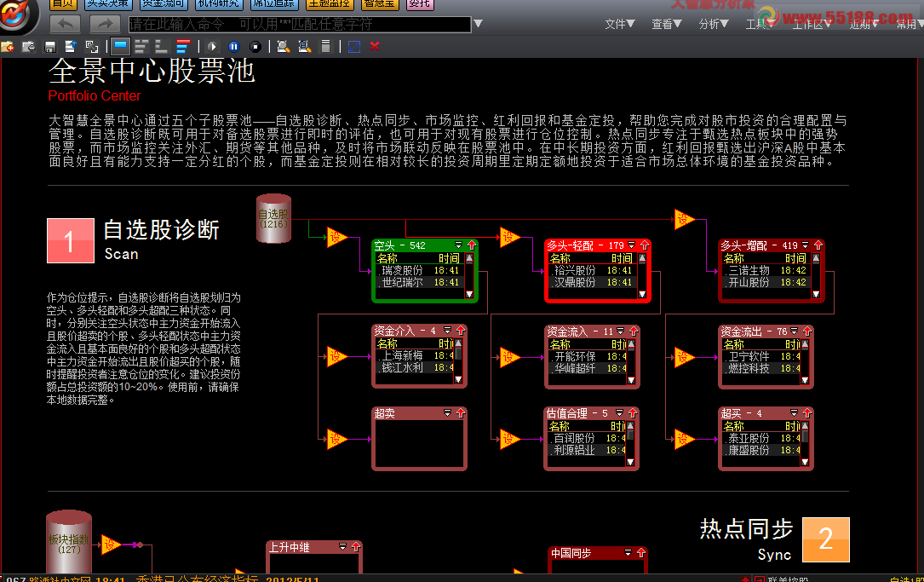Click the first magnifier search icon
Viewport: 924px width, 582px height.
[x=284, y=47]
